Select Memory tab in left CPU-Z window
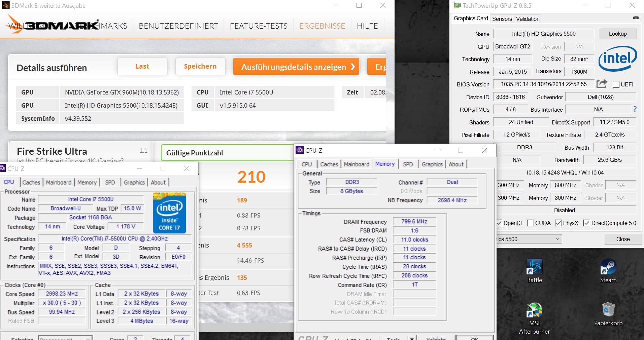 tap(87, 182)
